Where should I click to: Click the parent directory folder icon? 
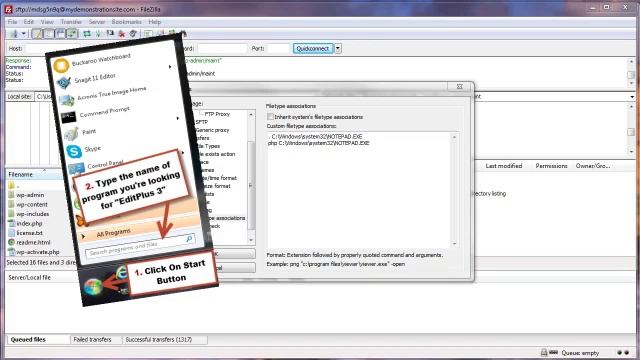(x=11, y=186)
